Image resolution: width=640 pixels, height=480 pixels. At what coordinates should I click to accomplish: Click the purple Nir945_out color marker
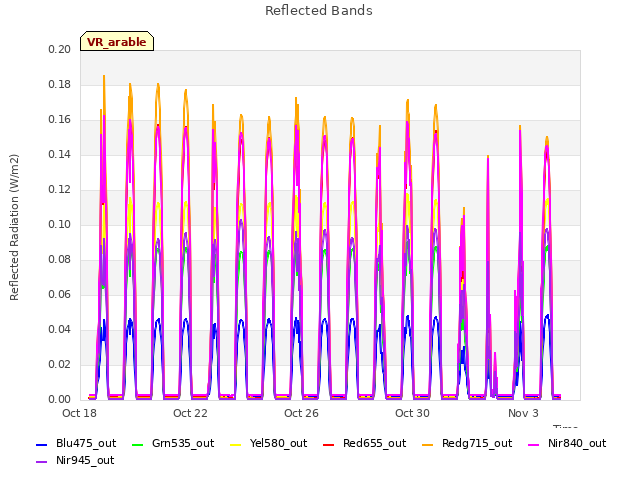[x=42, y=462]
